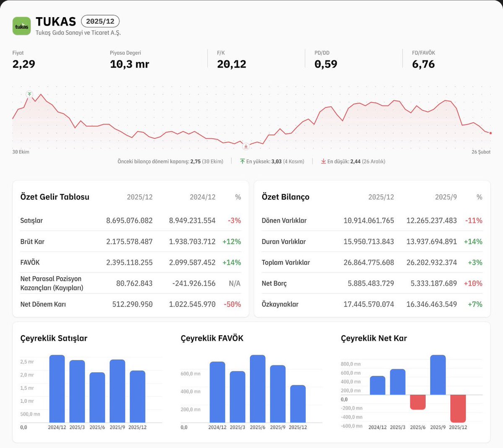Click the Satışlar 2025/12 value 8.695.076.082
This screenshot has width=503, height=448.
(130, 220)
